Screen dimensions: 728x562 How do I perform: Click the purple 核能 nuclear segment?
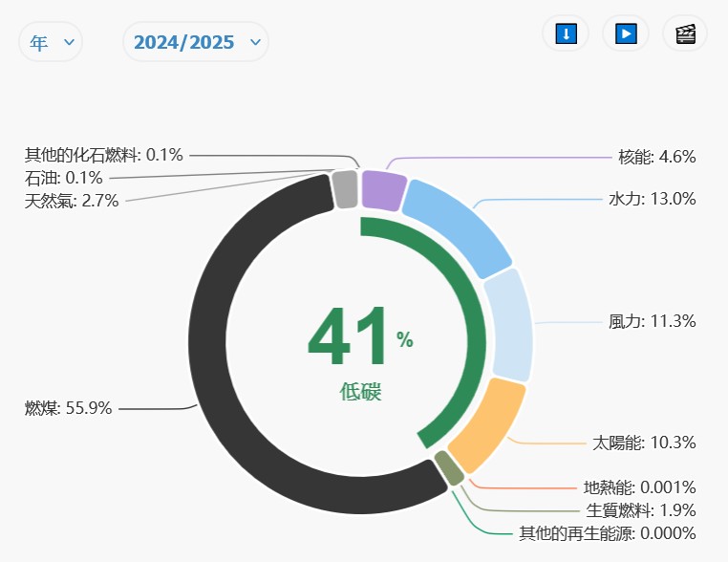(384, 188)
